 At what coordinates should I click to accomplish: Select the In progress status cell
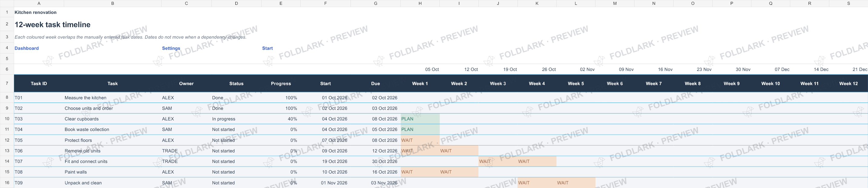(x=236, y=119)
